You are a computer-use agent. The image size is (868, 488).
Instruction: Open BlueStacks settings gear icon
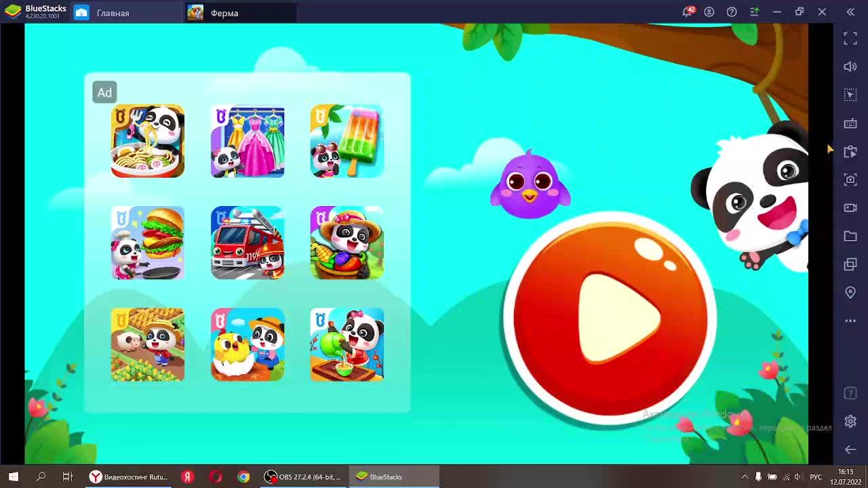[x=850, y=422]
